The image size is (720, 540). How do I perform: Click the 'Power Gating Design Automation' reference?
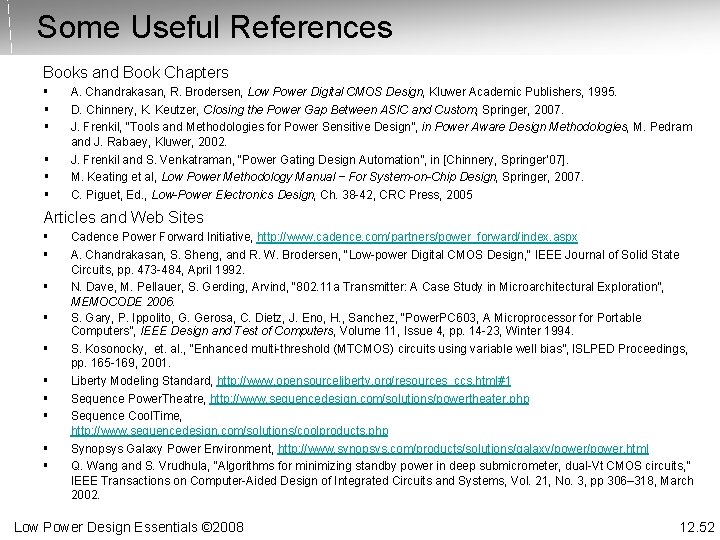pos(320,160)
